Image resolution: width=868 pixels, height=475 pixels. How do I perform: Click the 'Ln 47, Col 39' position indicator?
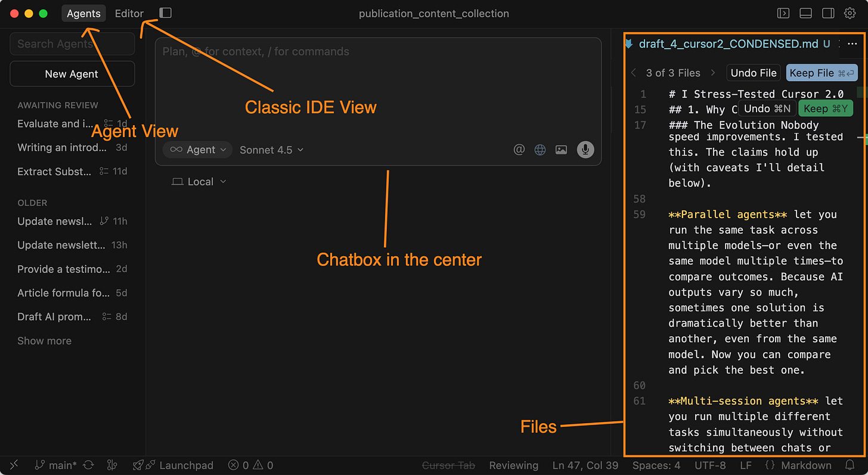pos(585,465)
